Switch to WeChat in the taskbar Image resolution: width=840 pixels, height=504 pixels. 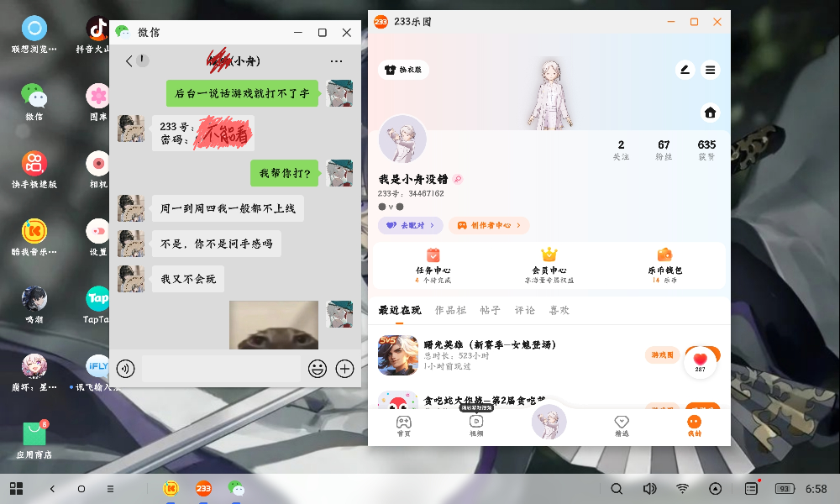point(236,489)
